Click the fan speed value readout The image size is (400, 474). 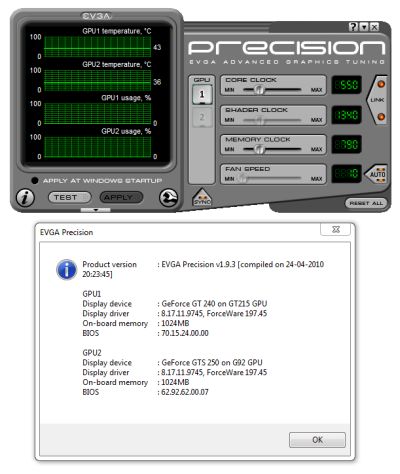coord(347,174)
